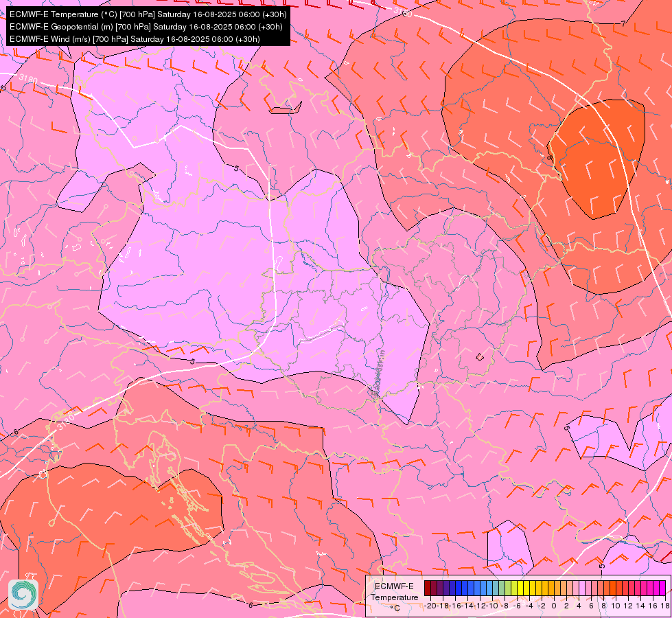The height and width of the screenshot is (618, 672).
Task: Click the 7 temperature contour label
Action: coord(623,24)
